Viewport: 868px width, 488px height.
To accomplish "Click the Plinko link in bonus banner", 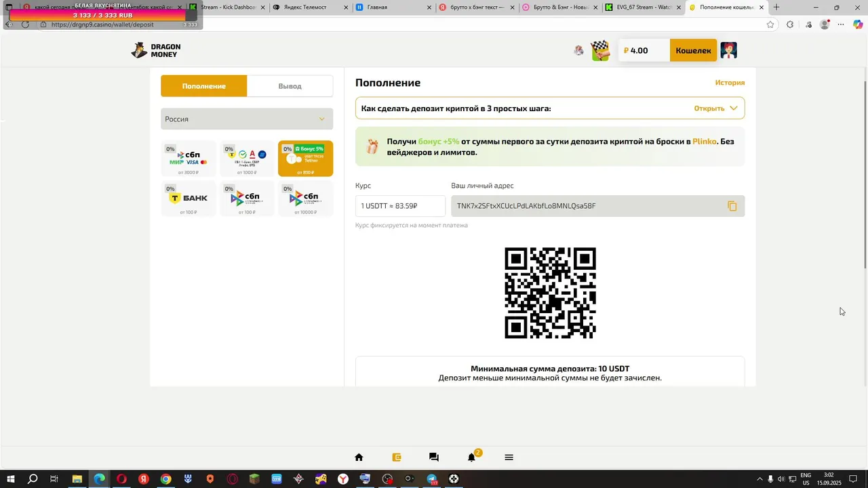I will point(704,142).
